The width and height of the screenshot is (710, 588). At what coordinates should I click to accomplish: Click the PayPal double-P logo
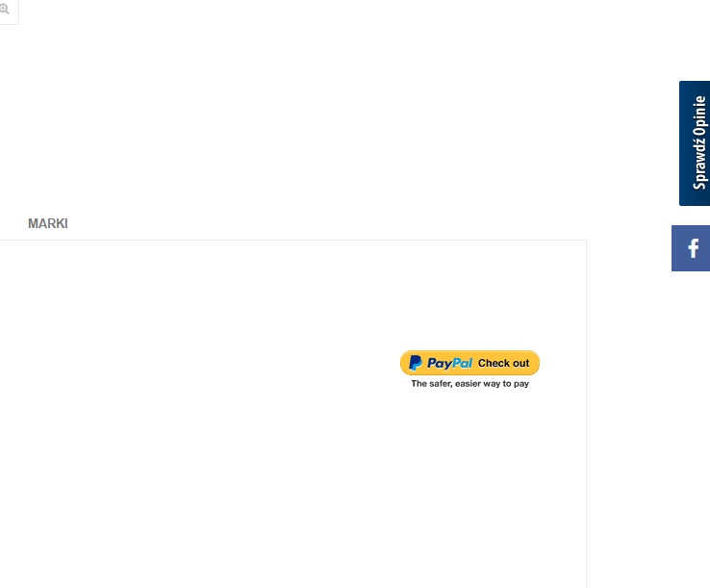tap(416, 363)
